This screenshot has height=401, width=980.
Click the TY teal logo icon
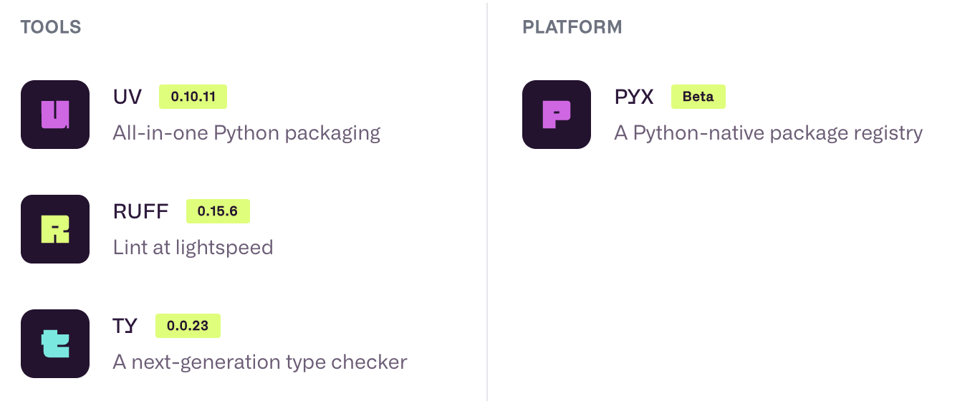(x=55, y=344)
